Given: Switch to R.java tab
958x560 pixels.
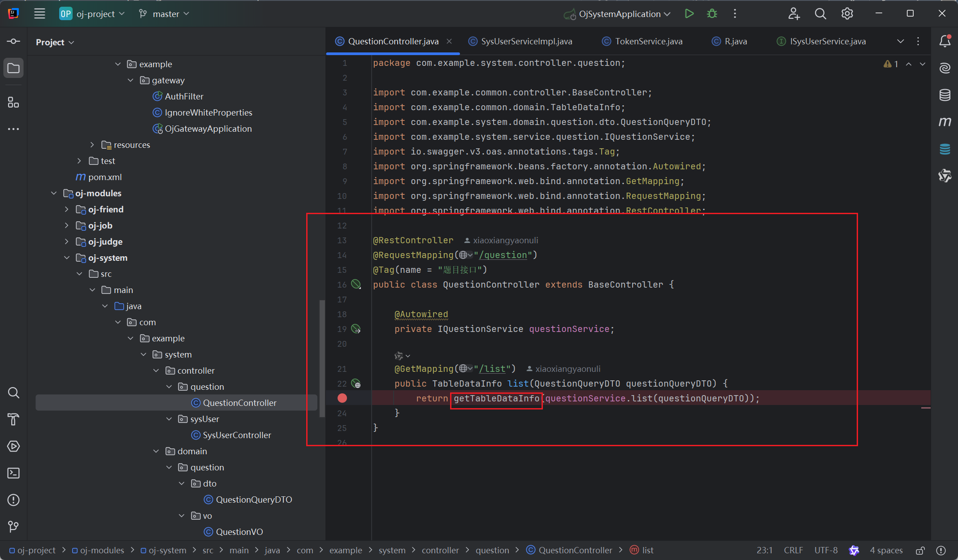Looking at the screenshot, I should point(729,41).
